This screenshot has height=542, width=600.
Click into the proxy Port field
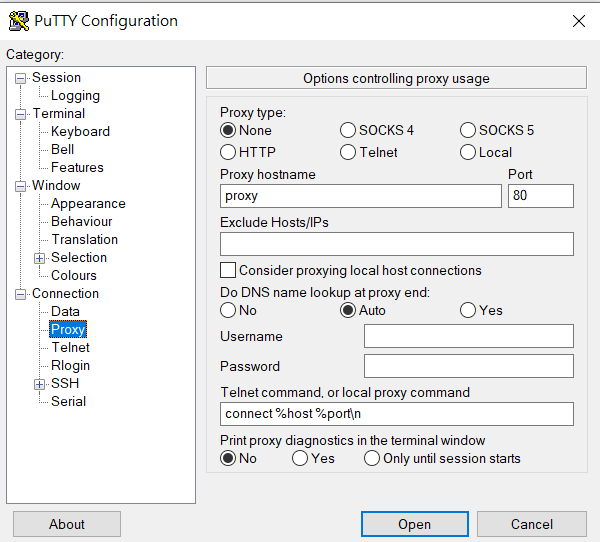pyautogui.click(x=541, y=196)
